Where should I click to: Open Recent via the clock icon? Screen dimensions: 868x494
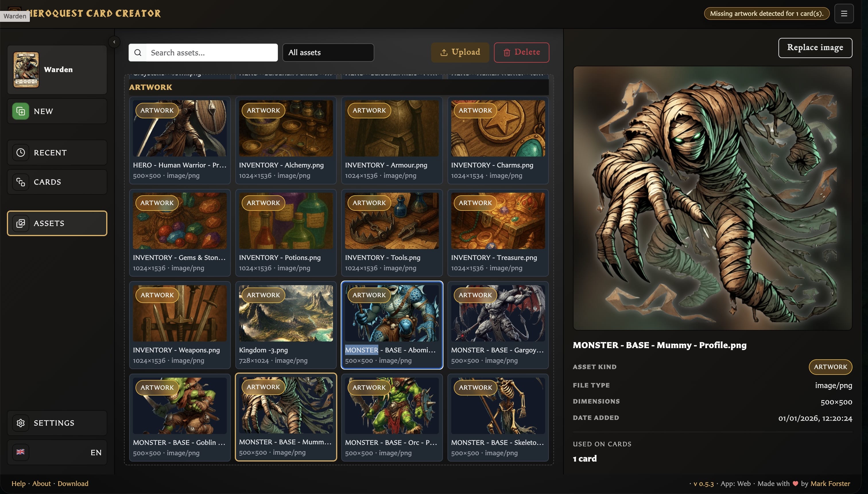point(21,153)
